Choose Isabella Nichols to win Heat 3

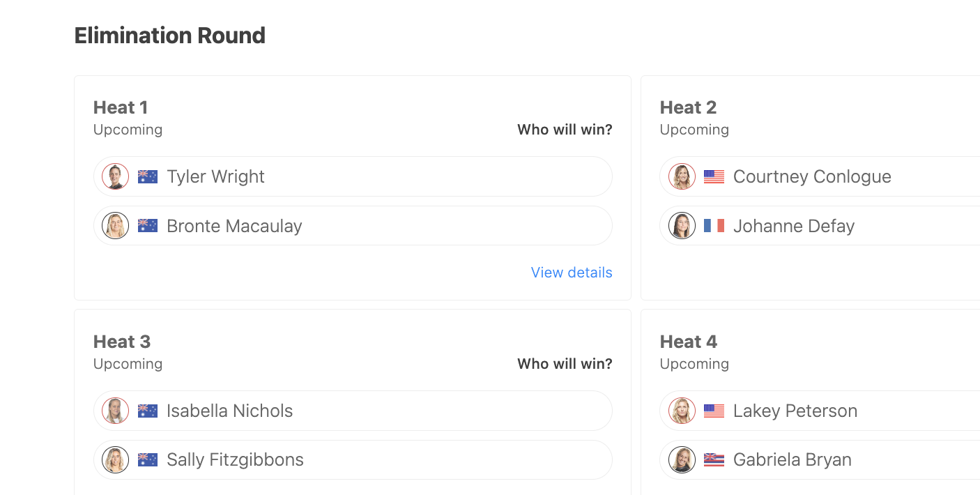[353, 411]
